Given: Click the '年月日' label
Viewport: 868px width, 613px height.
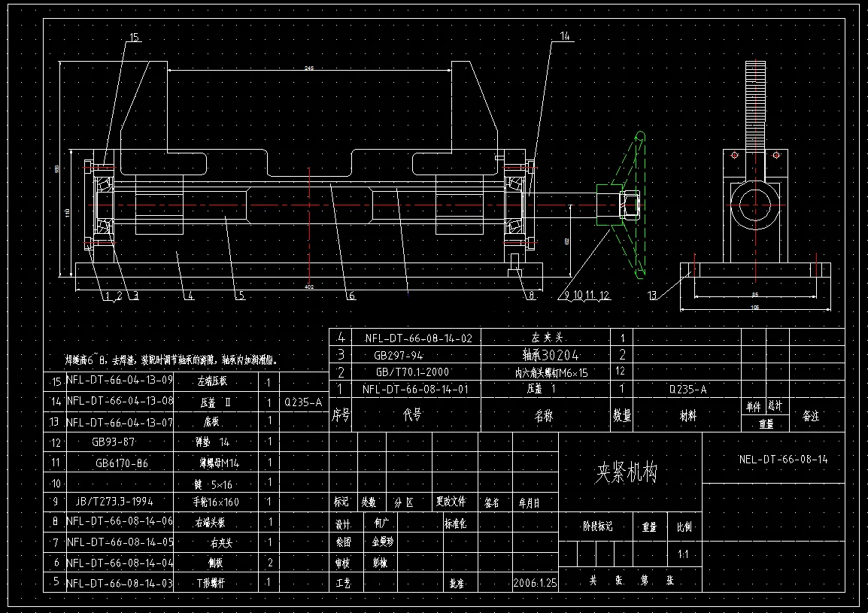Looking at the screenshot, I should (x=529, y=502).
